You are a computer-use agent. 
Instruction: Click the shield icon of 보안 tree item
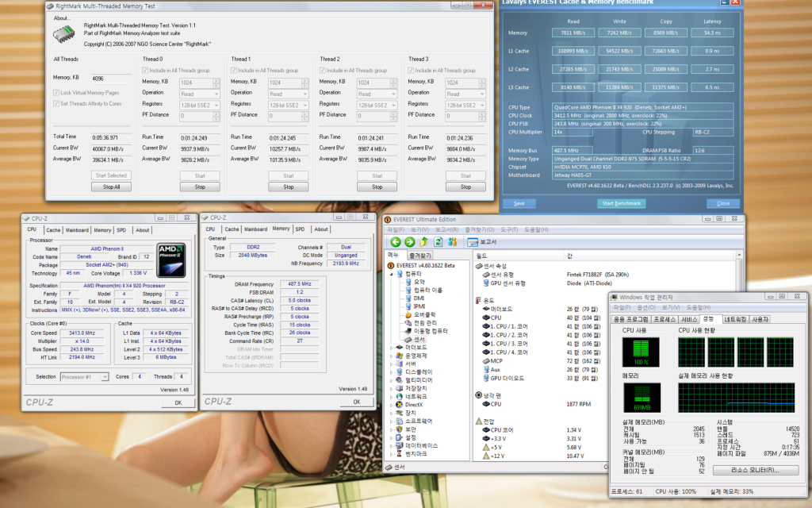[400, 429]
